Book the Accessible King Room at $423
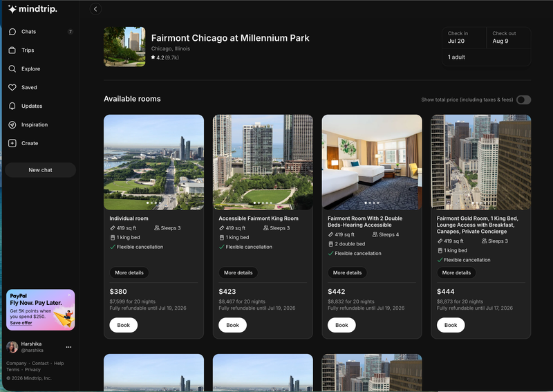553x392 pixels. [x=232, y=326]
